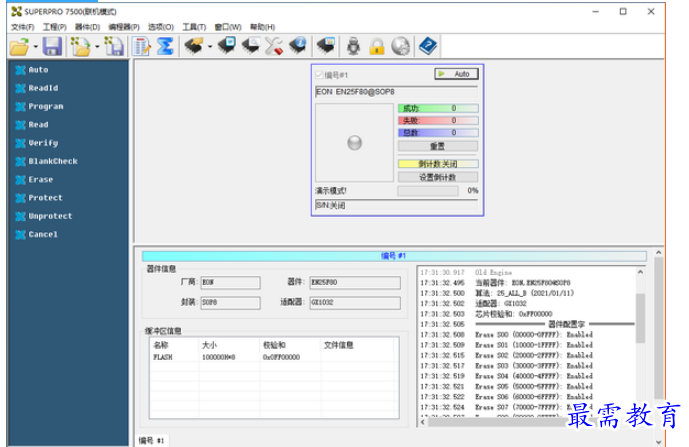Screen dimensions: 689x447
Task: Run Program from the left sidebar
Action: point(46,106)
